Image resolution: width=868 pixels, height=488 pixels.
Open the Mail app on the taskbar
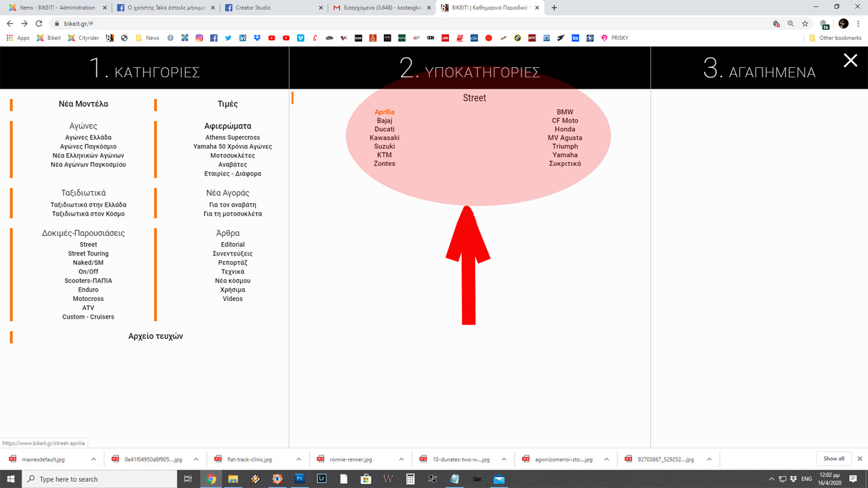click(499, 479)
